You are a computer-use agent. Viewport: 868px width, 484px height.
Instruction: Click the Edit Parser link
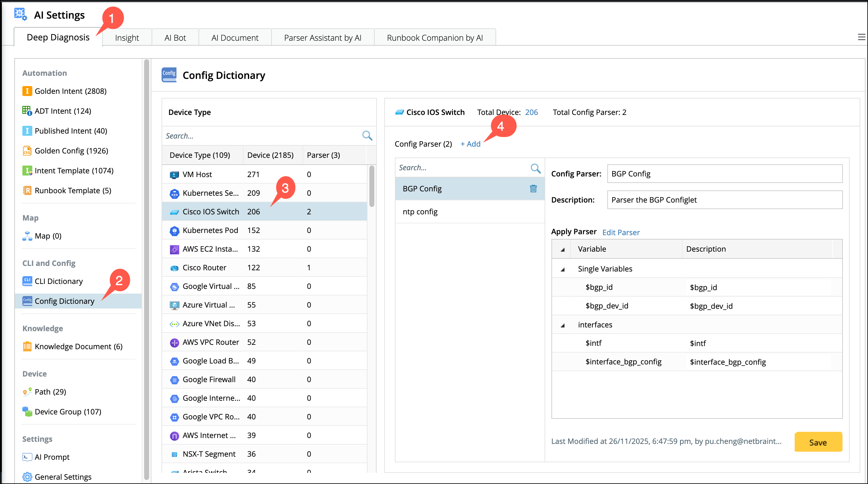tap(621, 232)
